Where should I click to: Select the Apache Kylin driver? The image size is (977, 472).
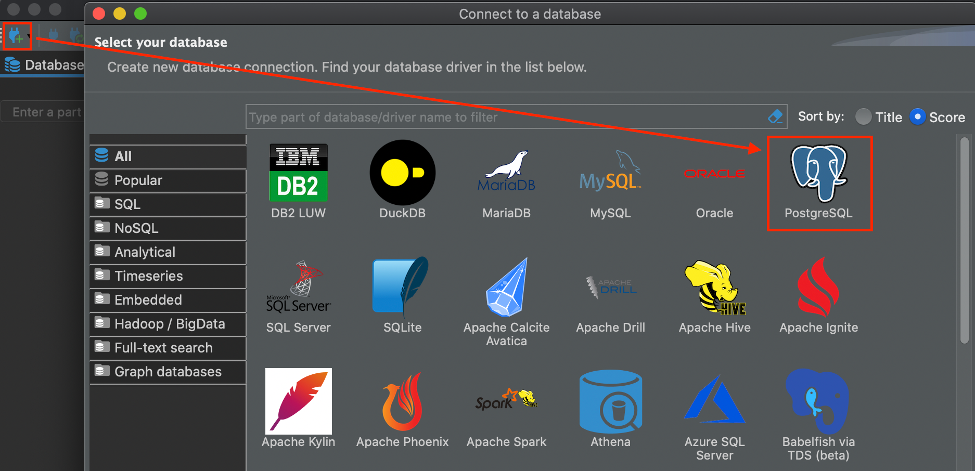298,401
